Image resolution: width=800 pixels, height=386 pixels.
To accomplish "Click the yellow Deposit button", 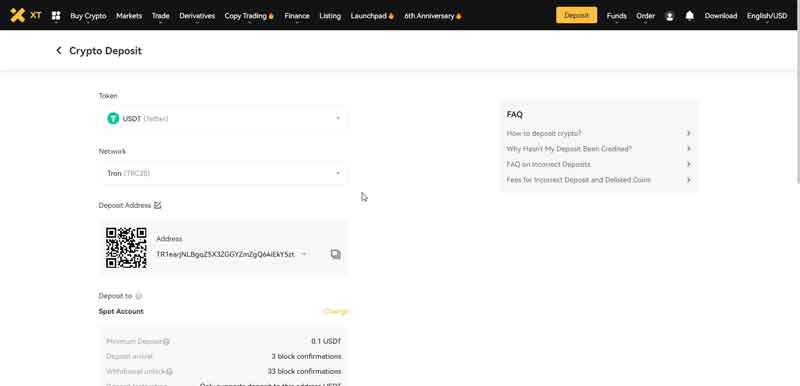I will pos(577,15).
